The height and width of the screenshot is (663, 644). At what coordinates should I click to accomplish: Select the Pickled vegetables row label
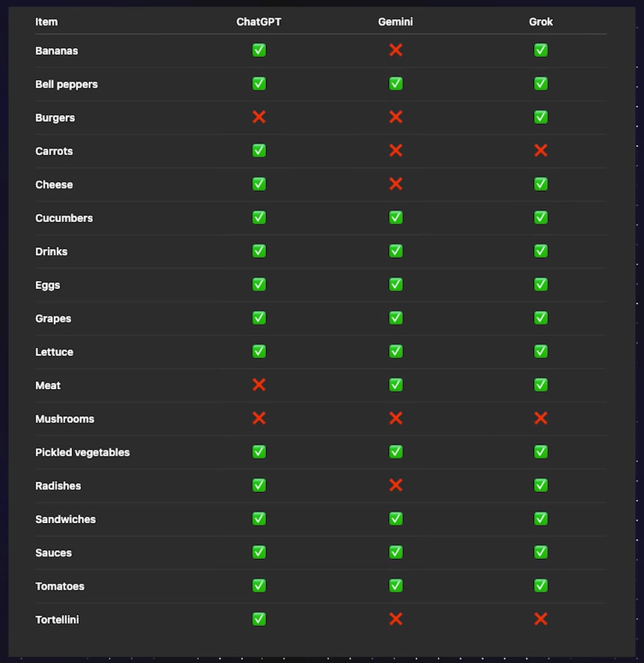(x=82, y=452)
